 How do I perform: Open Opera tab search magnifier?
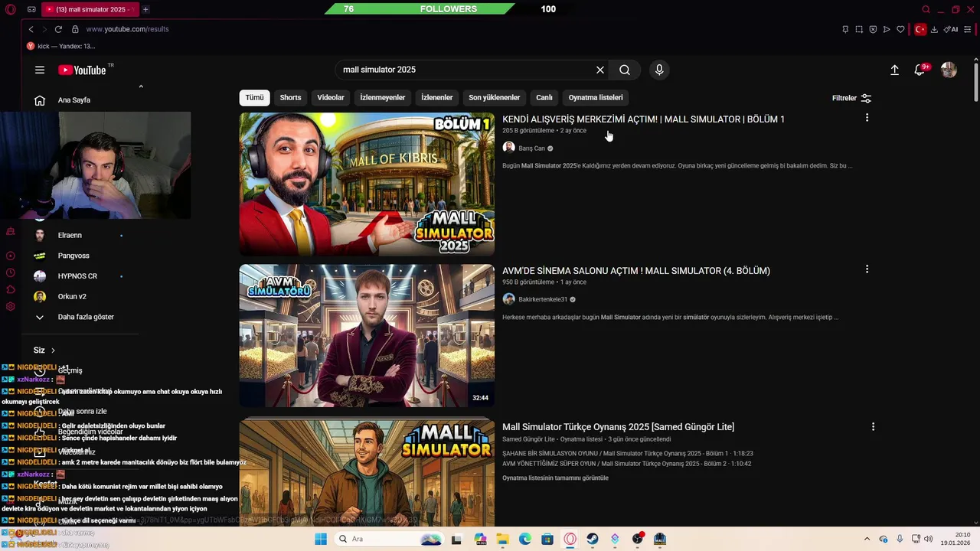(926, 9)
